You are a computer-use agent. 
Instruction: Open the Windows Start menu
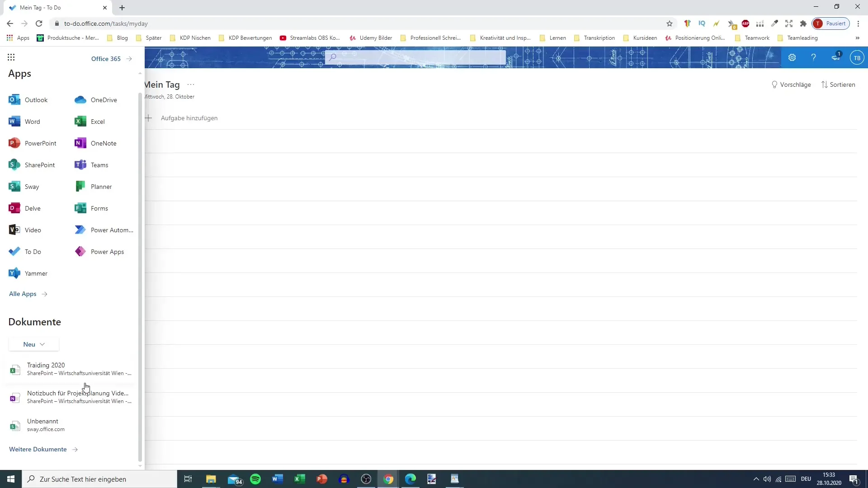pyautogui.click(x=11, y=479)
